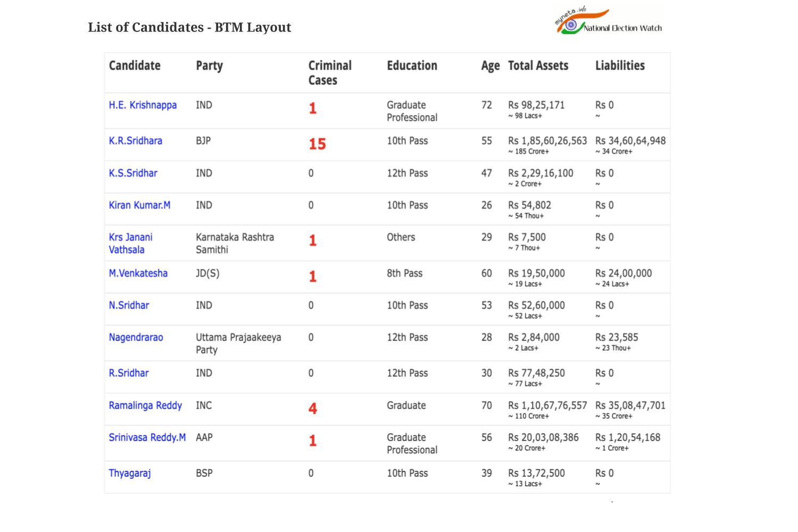
Task: Click the Party column header
Action: coord(209,65)
